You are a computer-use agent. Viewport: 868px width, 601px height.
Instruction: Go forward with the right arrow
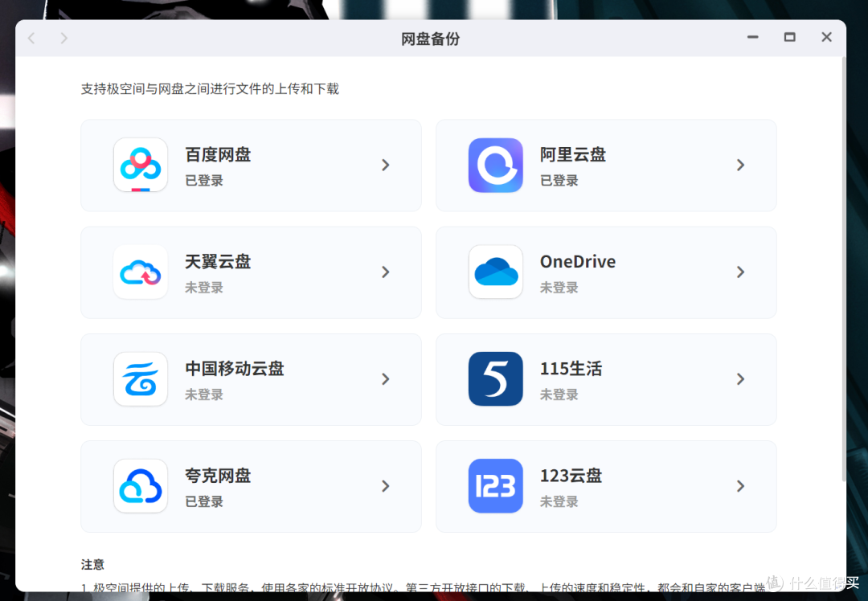point(64,39)
